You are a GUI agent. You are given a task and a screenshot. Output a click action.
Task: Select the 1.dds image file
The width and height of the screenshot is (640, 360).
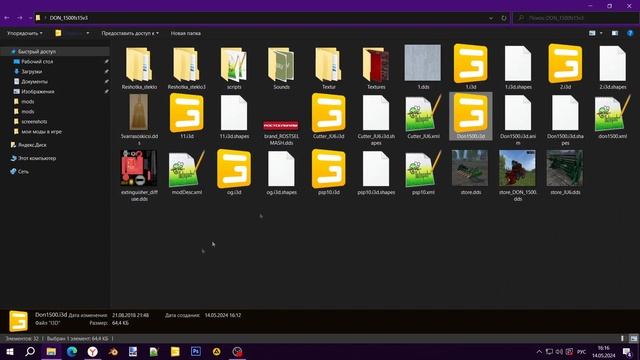423,68
